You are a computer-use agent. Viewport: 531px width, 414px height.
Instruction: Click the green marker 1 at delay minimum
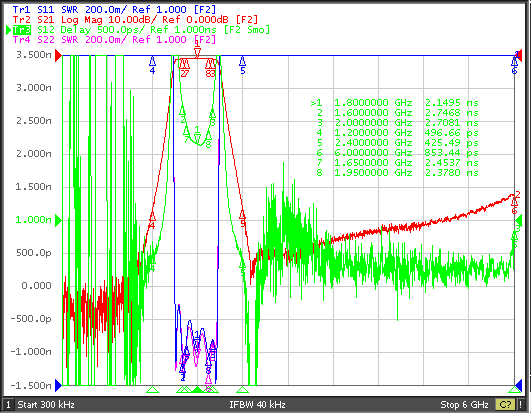click(197, 134)
